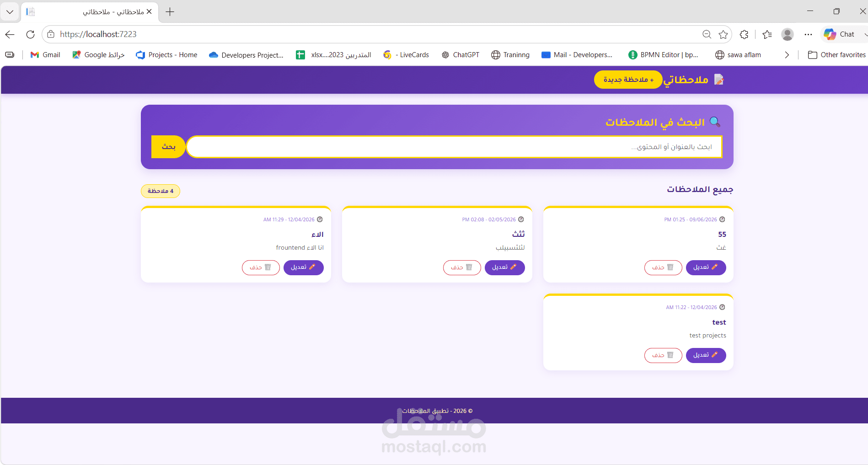Open the LiveCards bookmark
The width and height of the screenshot is (868, 465).
[406, 55]
